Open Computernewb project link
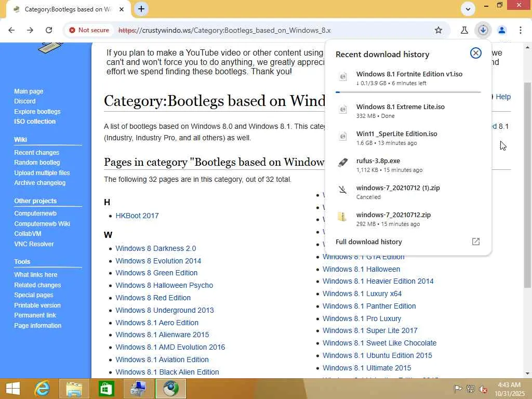Screen dimensions: 532x399 point(35,214)
